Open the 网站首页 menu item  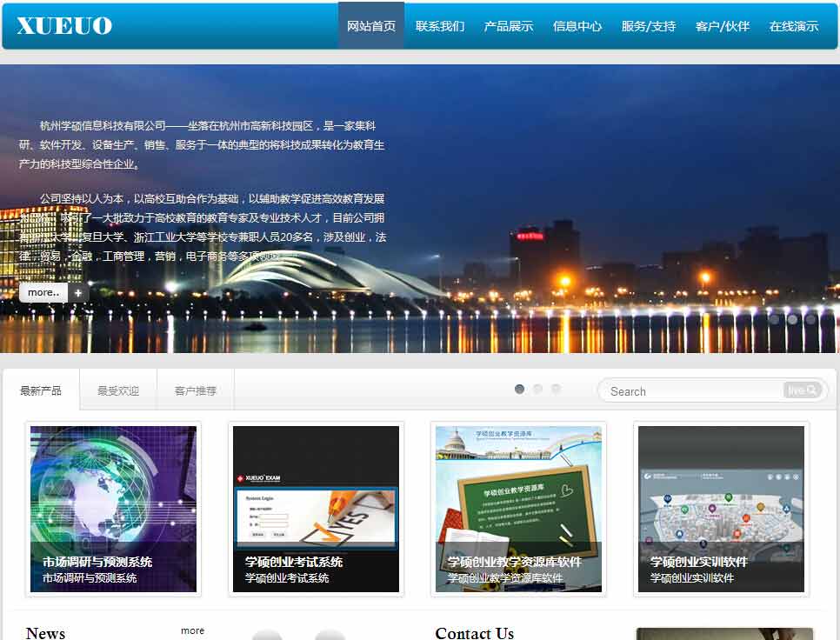[371, 26]
